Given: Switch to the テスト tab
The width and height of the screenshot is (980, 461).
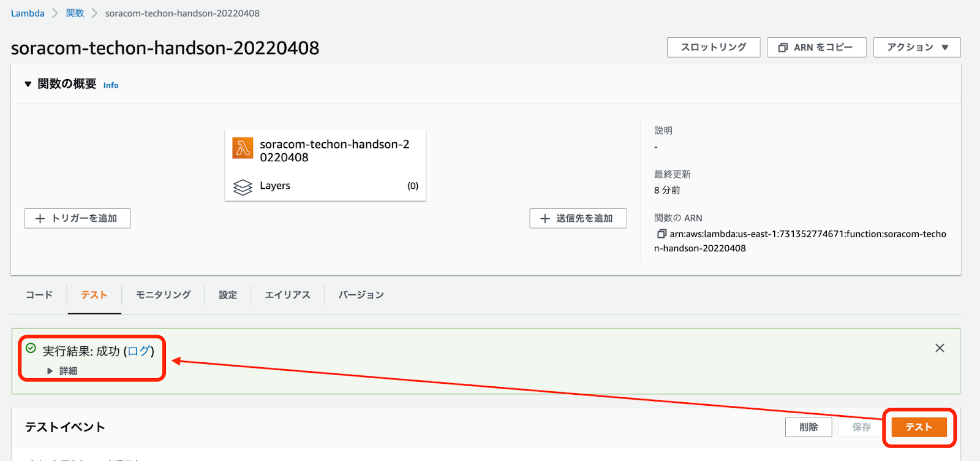Looking at the screenshot, I should [x=94, y=295].
